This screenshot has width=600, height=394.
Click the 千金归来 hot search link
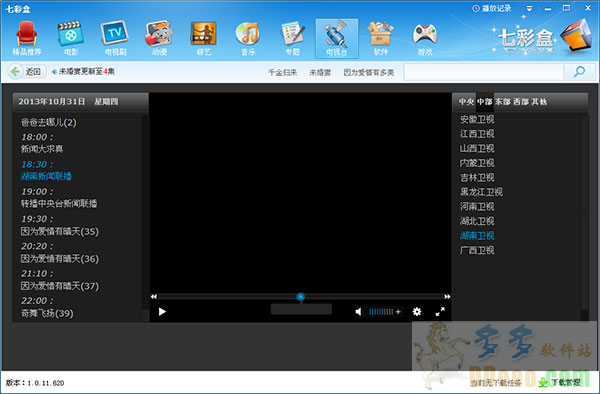click(x=282, y=72)
